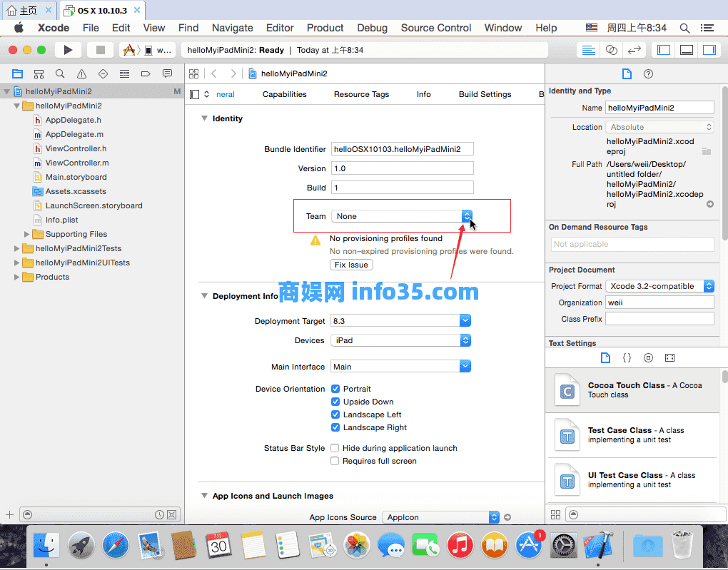Open the Object library
Image resolution: width=728 pixels, height=570 pixels.
[648, 358]
